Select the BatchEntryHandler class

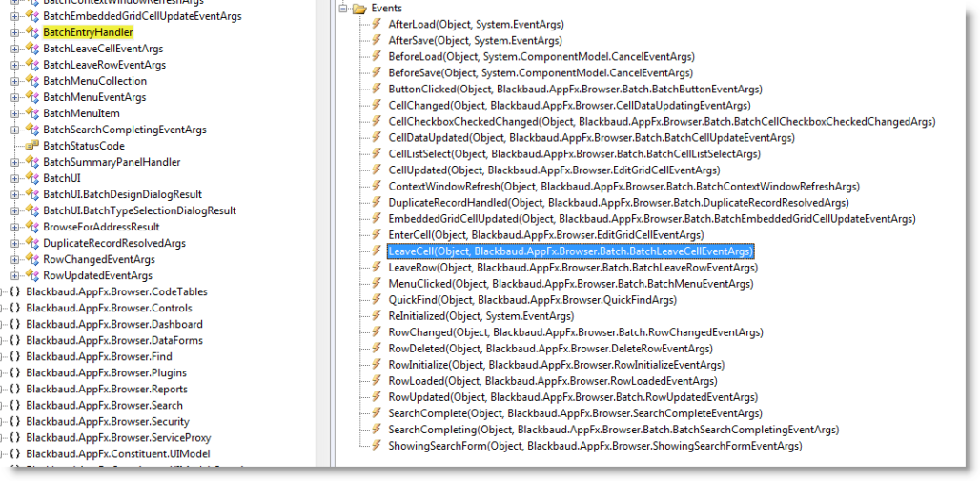coord(88,31)
